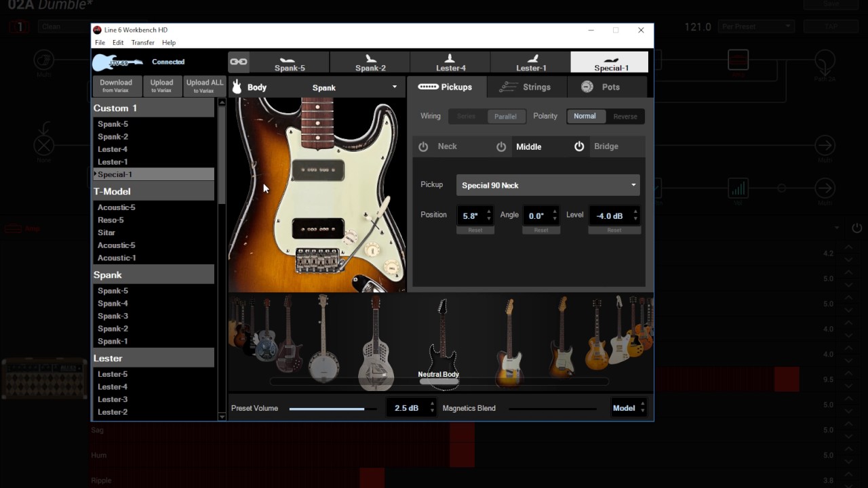Select the electric sitar body in carousel
Screen dimensions: 868x488
tap(290, 333)
